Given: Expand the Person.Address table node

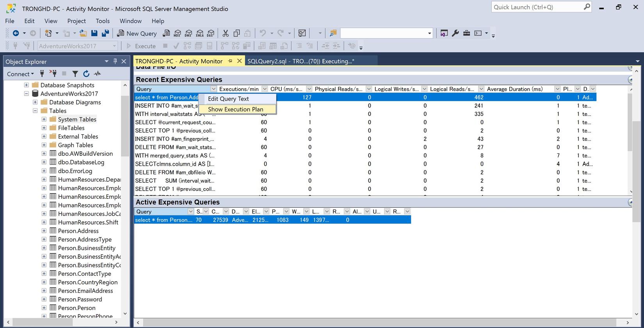Looking at the screenshot, I should pyautogui.click(x=44, y=231).
